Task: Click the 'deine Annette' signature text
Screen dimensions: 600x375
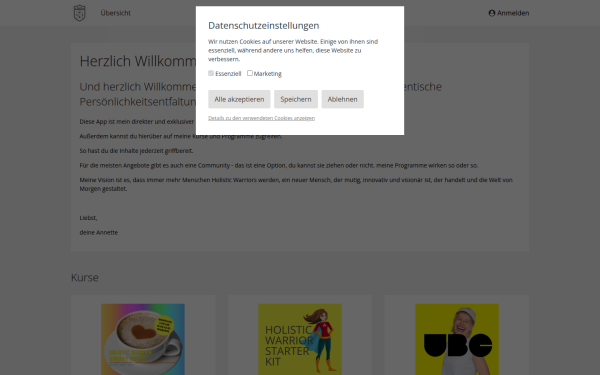Action: (99, 233)
